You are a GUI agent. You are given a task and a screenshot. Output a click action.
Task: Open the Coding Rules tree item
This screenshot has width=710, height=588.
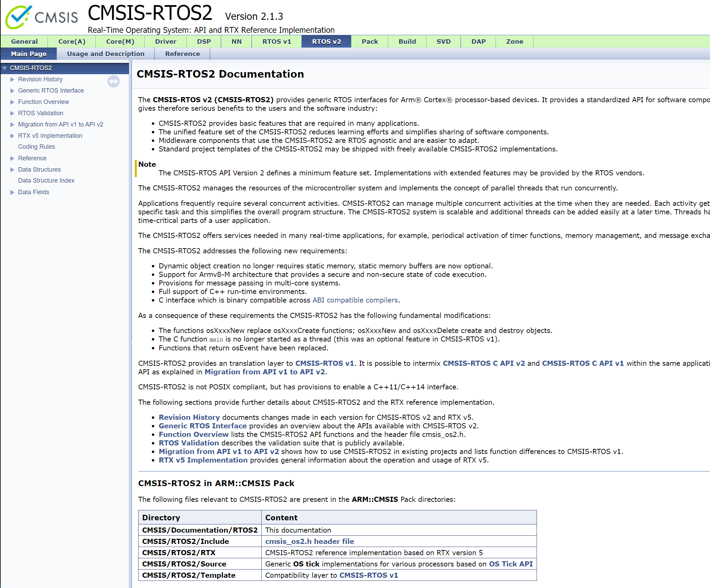(36, 147)
